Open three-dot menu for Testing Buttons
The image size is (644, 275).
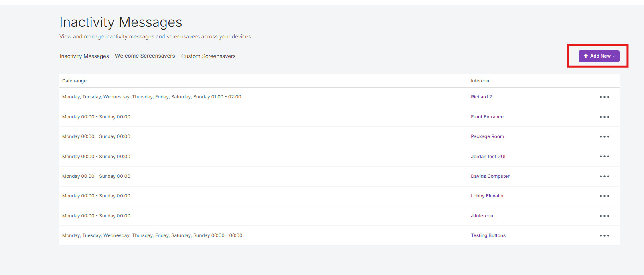[604, 236]
